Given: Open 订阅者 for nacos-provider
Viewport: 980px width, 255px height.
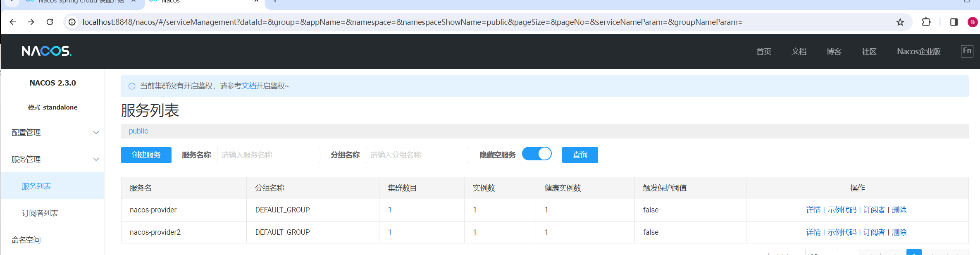Looking at the screenshot, I should click(874, 210).
